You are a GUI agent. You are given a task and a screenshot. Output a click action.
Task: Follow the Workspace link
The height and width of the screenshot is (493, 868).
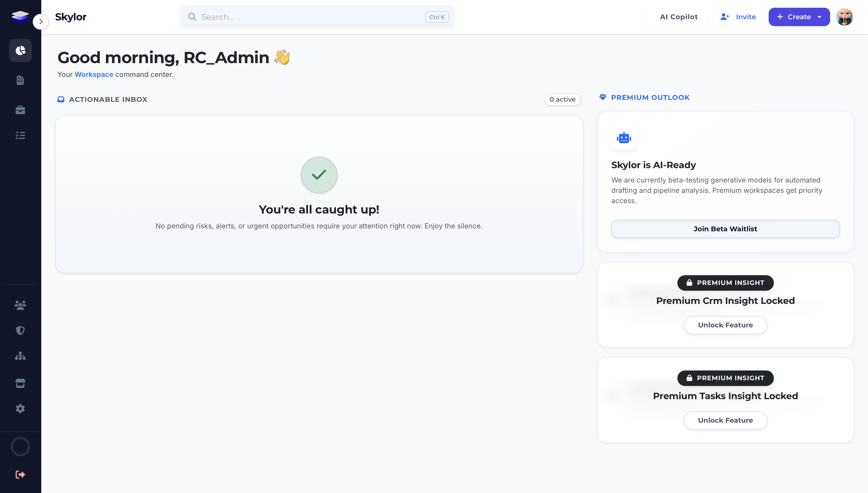coord(94,75)
